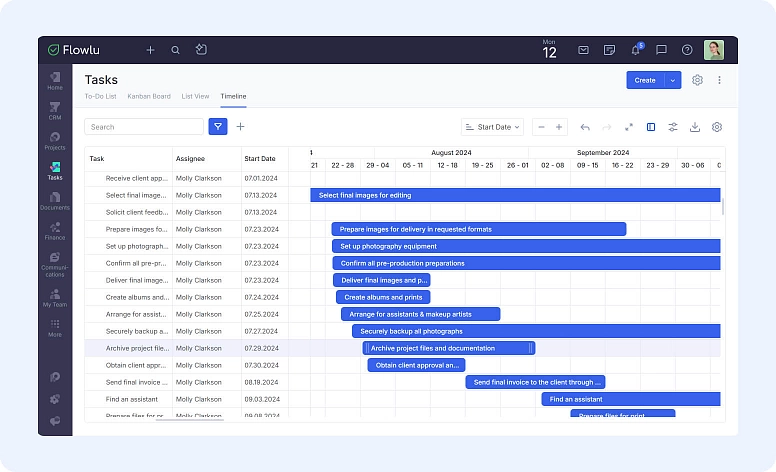Open the mail inbox icon
The height and width of the screenshot is (472, 776).
(583, 50)
